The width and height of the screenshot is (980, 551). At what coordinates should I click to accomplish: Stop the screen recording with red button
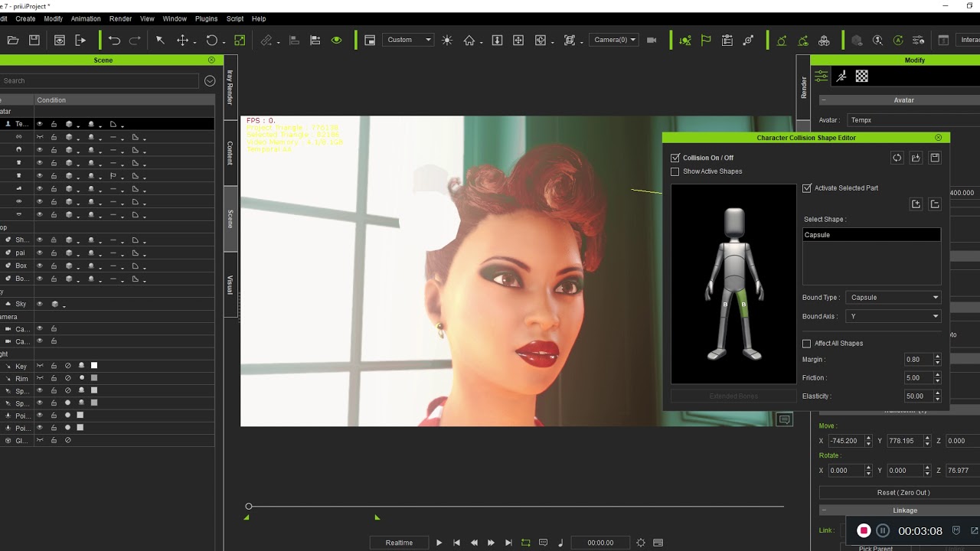pyautogui.click(x=864, y=530)
